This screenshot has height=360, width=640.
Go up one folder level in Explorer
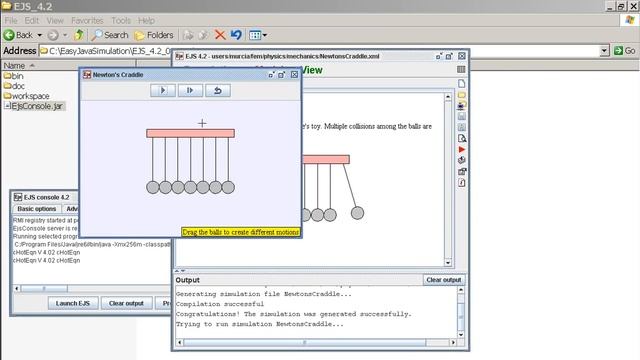click(x=79, y=35)
